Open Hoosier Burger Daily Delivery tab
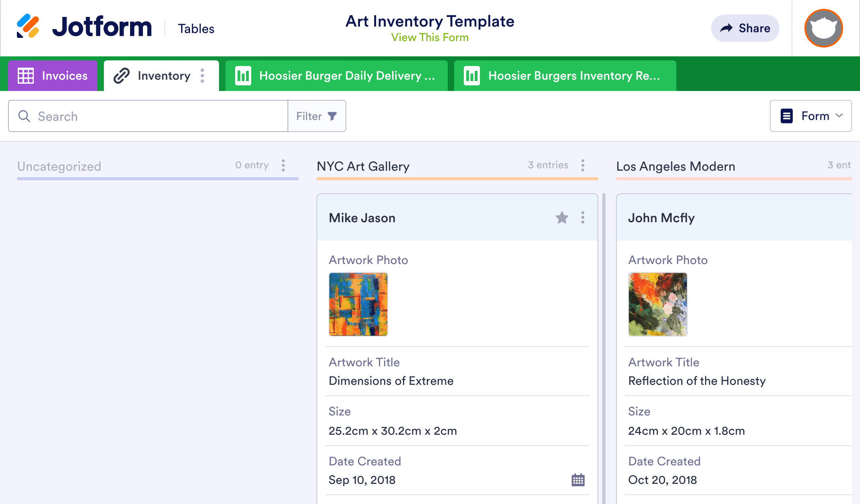 point(336,76)
